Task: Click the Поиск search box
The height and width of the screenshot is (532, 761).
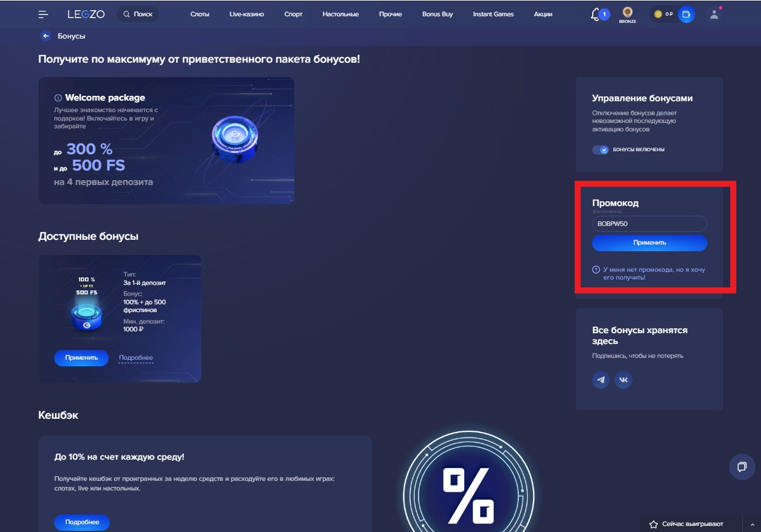Action: click(x=137, y=14)
